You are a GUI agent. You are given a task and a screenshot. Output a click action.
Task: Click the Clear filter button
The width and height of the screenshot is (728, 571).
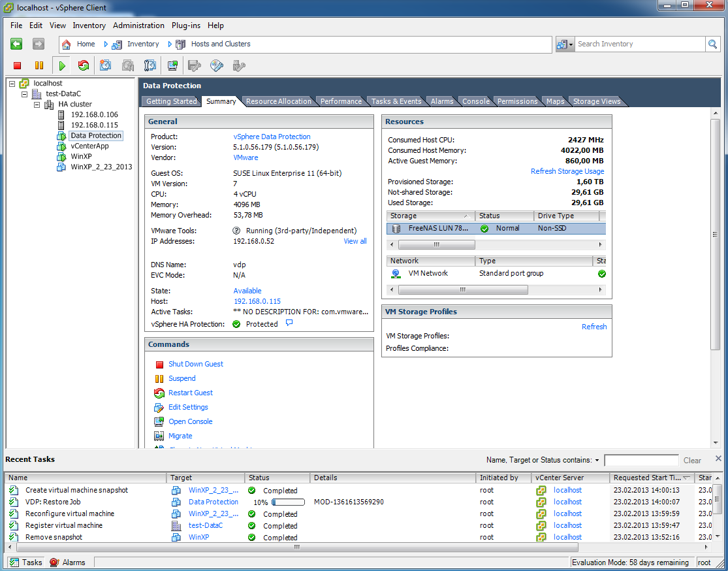[x=692, y=461]
